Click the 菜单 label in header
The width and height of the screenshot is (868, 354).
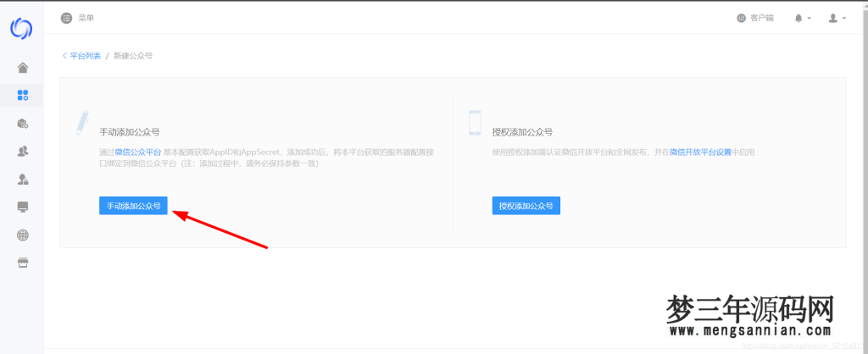point(86,19)
